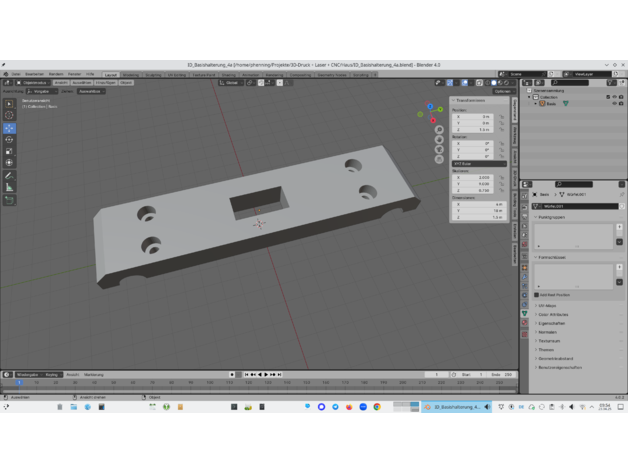The width and height of the screenshot is (628, 472).
Task: Pick the Annotate tool
Action: click(9, 175)
